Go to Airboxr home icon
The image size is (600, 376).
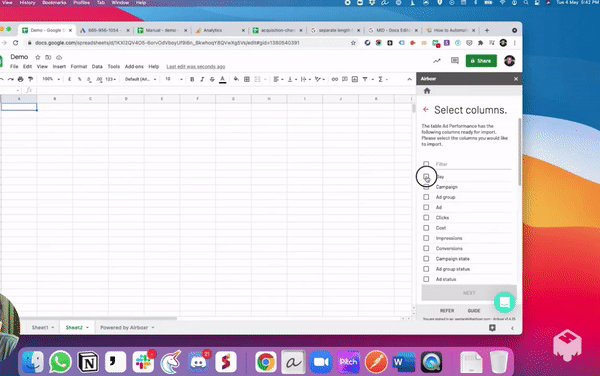[427, 91]
